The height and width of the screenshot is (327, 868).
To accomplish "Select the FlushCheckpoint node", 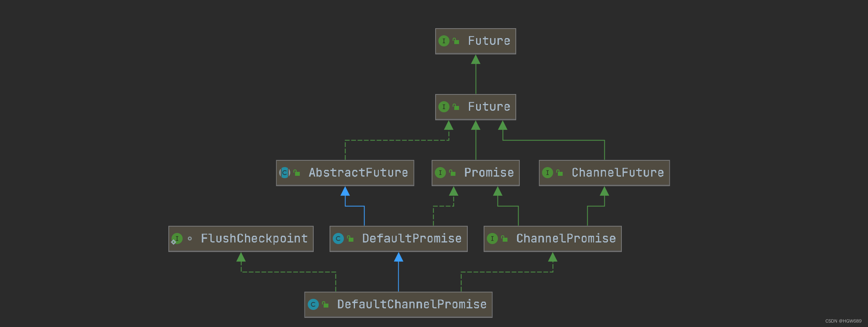I will click(x=241, y=239).
